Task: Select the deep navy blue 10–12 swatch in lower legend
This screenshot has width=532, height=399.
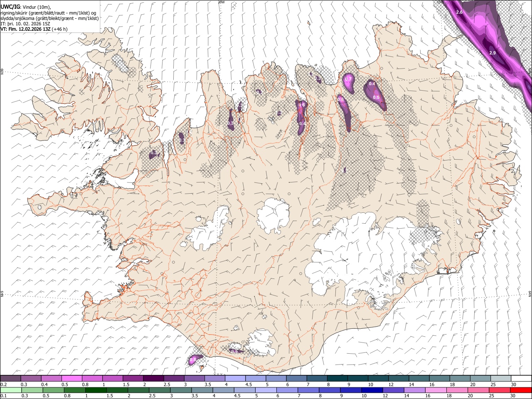Action: point(372,390)
